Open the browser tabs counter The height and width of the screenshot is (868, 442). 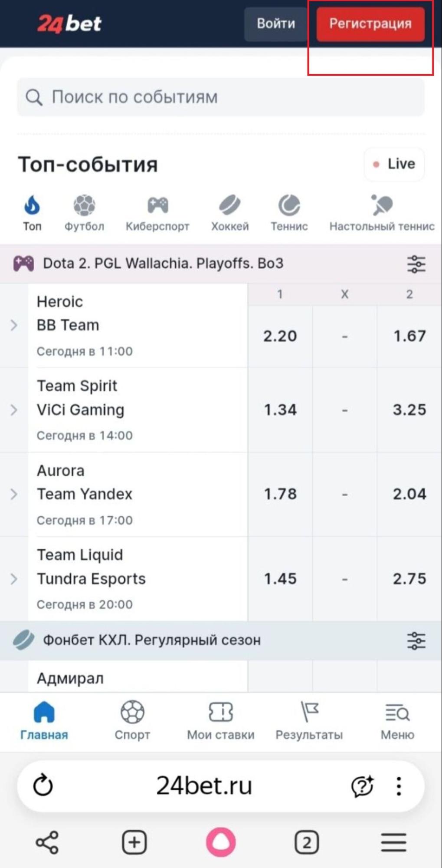click(x=307, y=842)
